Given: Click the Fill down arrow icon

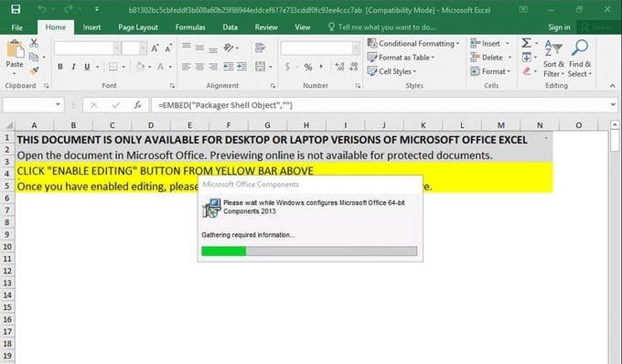Looking at the screenshot, I should pyautogui.click(x=526, y=58).
